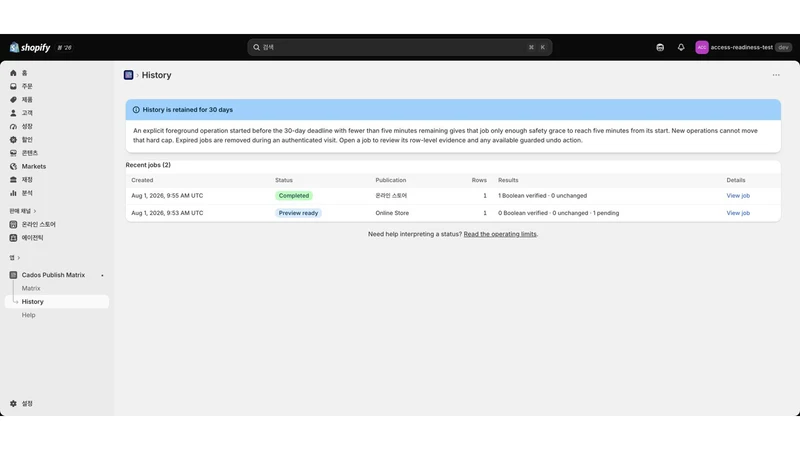View job for the Preview ready row
800x450 pixels.
tap(738, 213)
